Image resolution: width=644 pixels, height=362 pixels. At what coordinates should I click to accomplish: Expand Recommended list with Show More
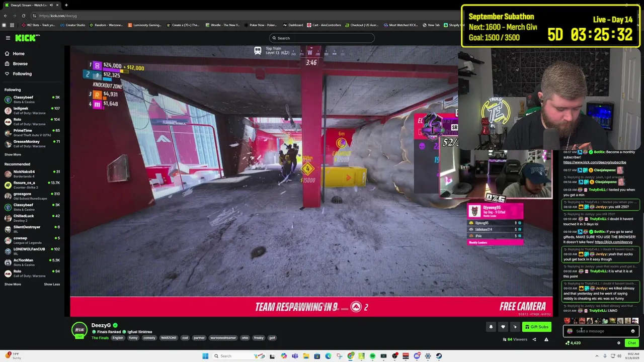(x=13, y=285)
